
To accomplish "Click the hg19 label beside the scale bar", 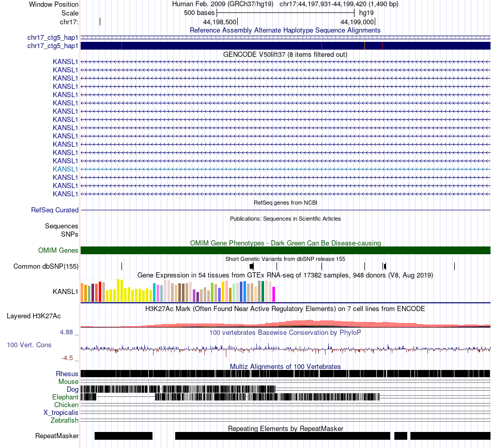I will [366, 13].
